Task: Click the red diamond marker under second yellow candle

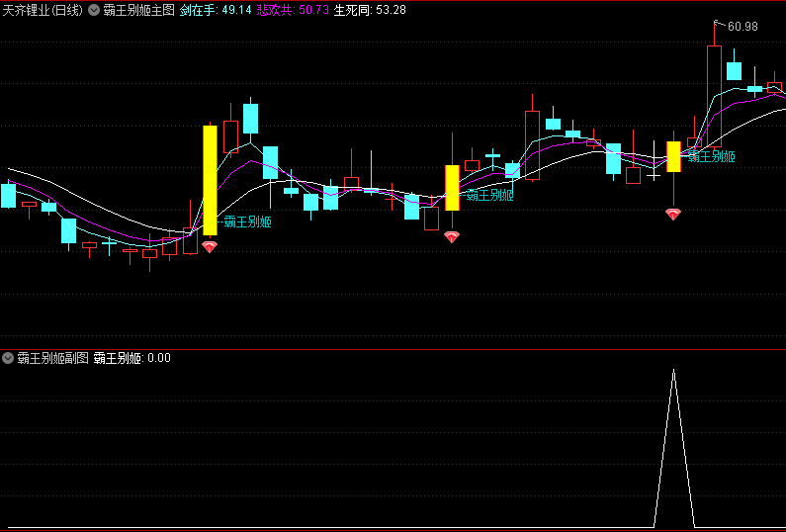Action: [x=452, y=237]
